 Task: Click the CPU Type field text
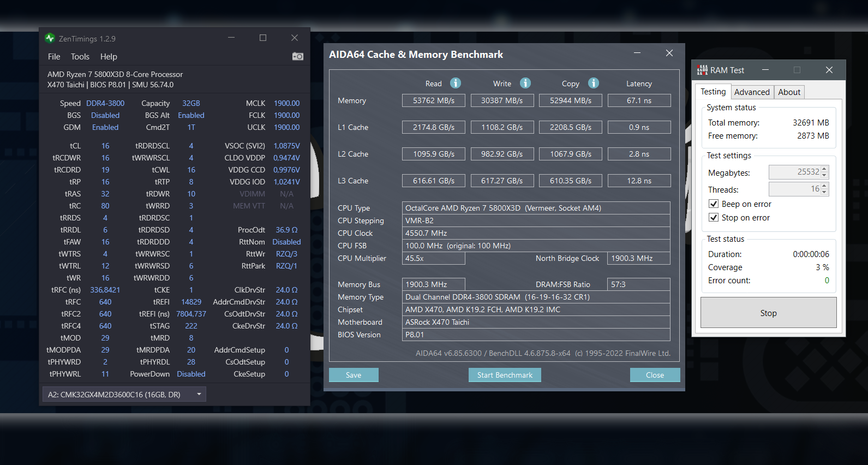pyautogui.click(x=503, y=208)
